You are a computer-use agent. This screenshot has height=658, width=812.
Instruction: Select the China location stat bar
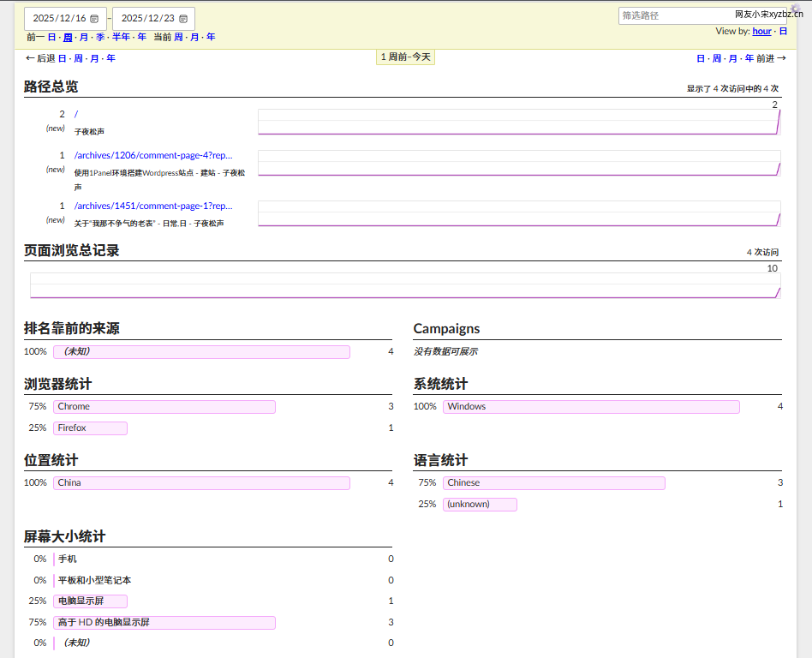[x=201, y=483]
